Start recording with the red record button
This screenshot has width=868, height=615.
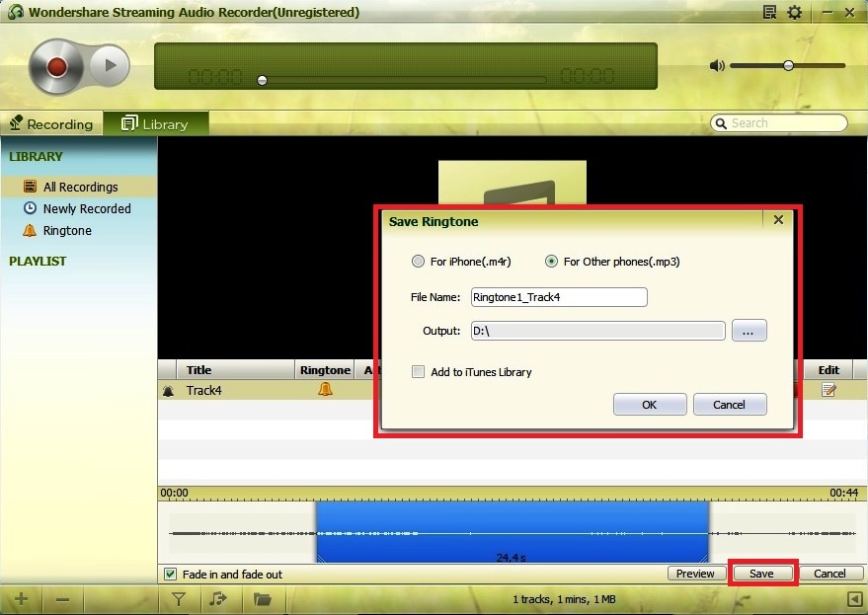pos(56,66)
